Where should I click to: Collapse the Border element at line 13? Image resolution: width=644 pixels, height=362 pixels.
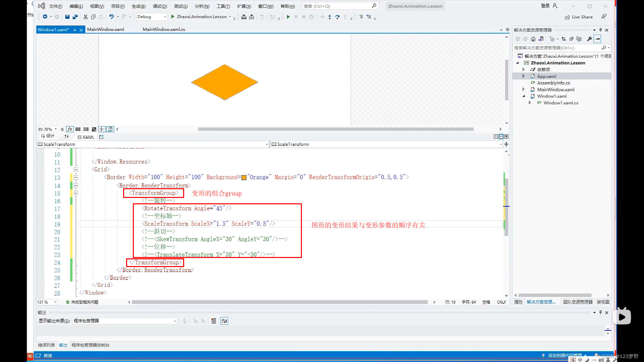point(76,177)
